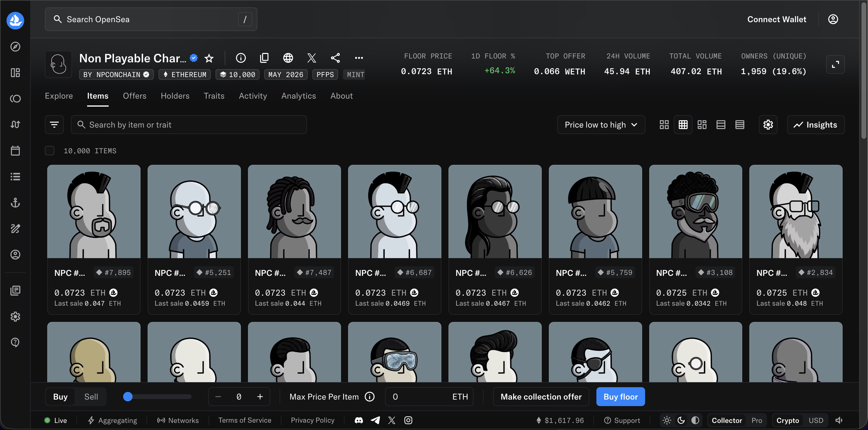Screen dimensions: 868x430
Task: Switch to the About tab
Action: [x=341, y=96]
